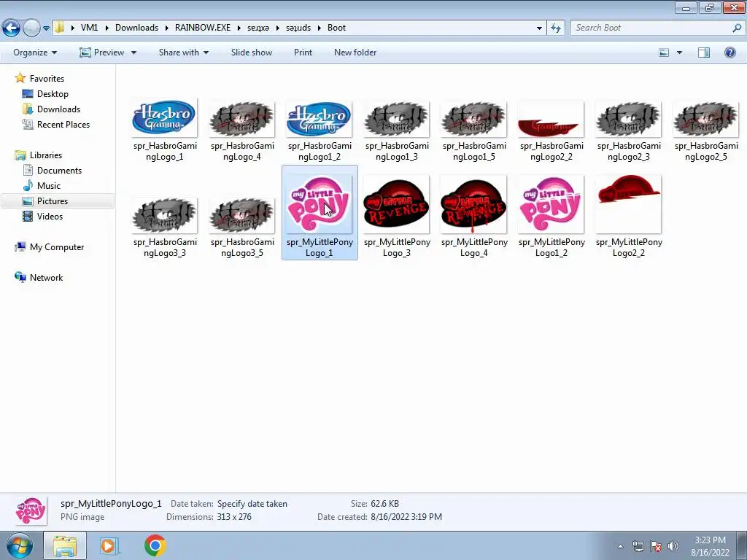Open the address bar history dropdown
Screen dimensions: 747x560
click(x=539, y=28)
